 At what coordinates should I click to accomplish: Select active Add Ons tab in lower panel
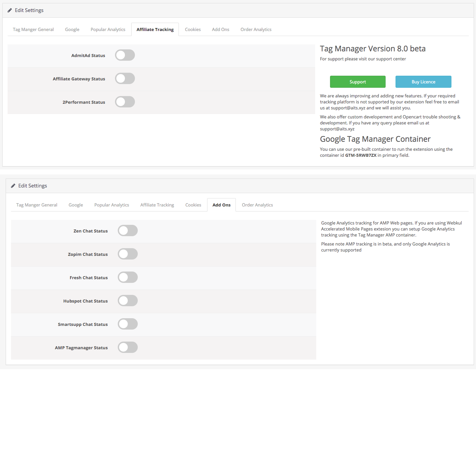pyautogui.click(x=221, y=205)
